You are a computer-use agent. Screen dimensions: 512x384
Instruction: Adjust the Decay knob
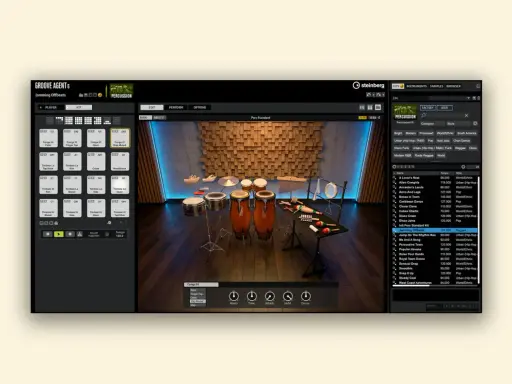pos(306,296)
